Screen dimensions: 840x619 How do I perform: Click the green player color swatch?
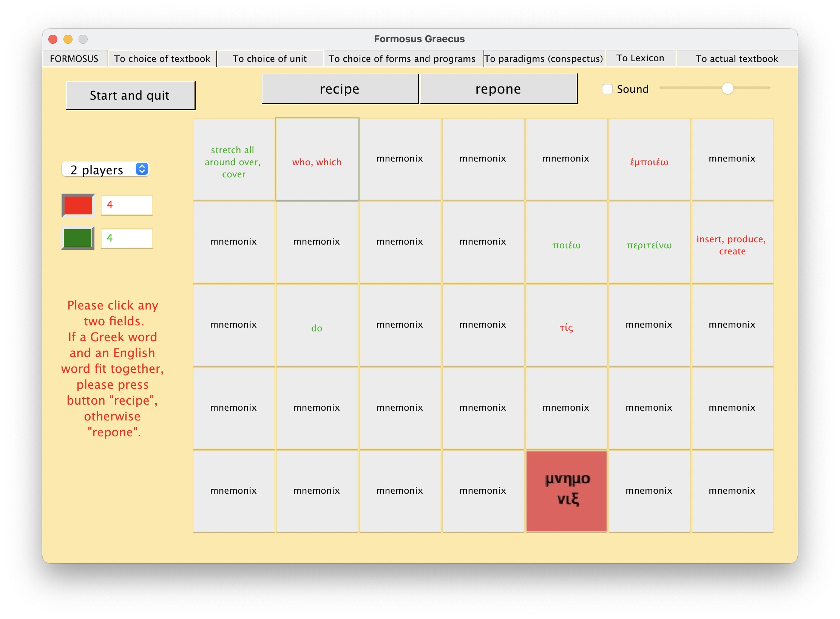[78, 238]
